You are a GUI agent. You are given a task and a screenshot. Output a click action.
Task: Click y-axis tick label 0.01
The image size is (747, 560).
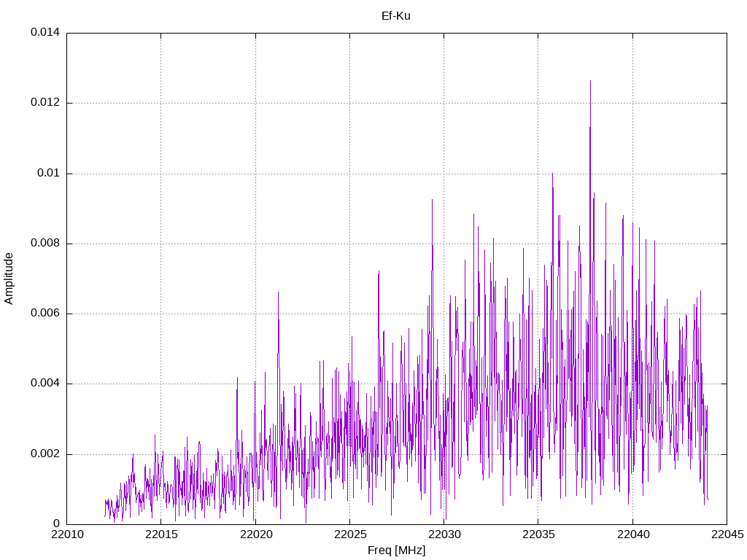[49, 173]
